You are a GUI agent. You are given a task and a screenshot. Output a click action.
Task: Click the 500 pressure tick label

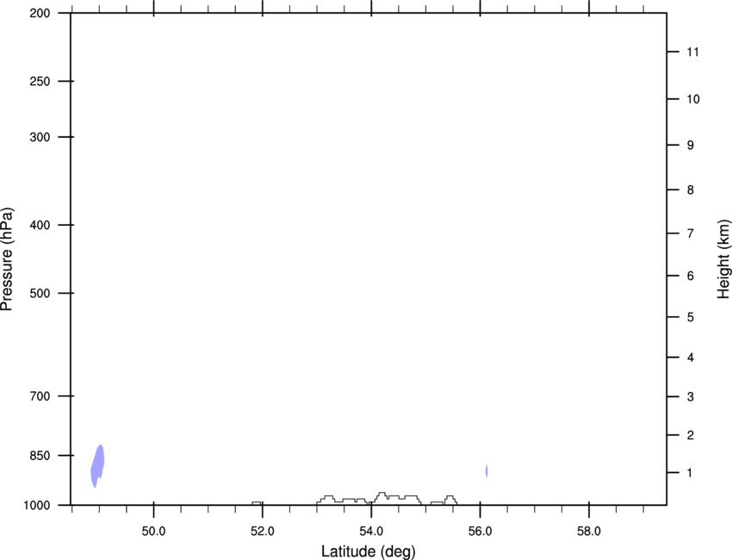click(x=40, y=293)
